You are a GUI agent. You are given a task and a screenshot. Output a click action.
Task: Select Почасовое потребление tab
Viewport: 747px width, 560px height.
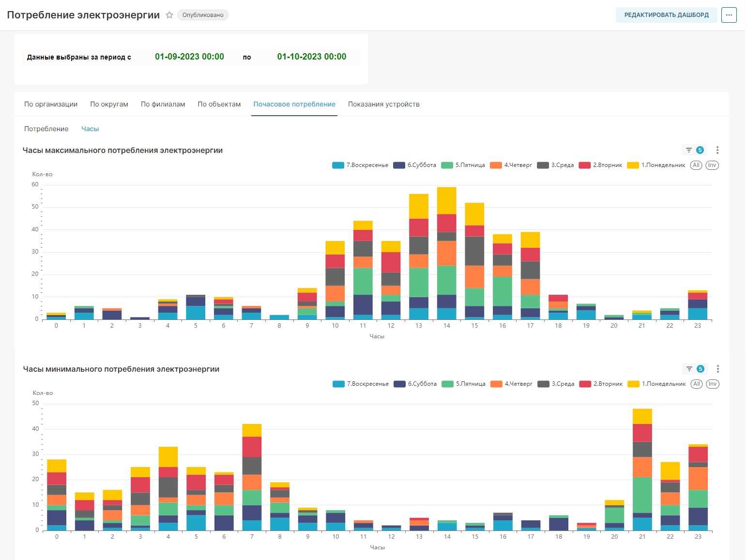[x=294, y=104]
